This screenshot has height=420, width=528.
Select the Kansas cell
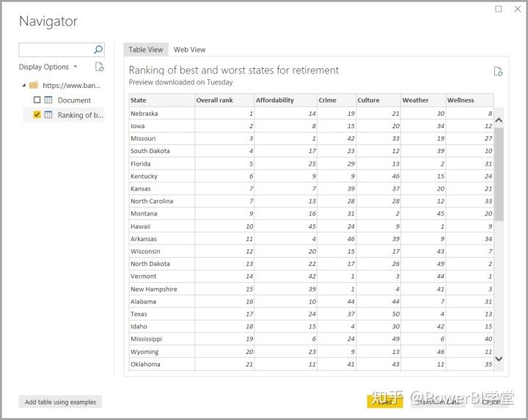pos(161,188)
